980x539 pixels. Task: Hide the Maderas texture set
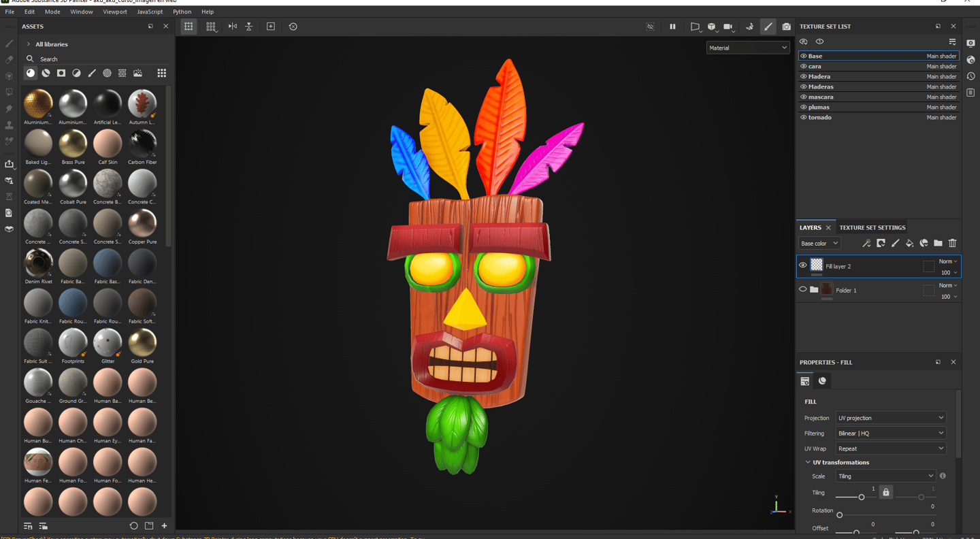tap(804, 86)
